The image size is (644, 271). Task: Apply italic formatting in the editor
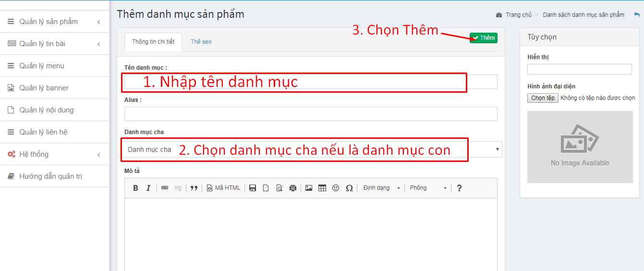click(148, 188)
